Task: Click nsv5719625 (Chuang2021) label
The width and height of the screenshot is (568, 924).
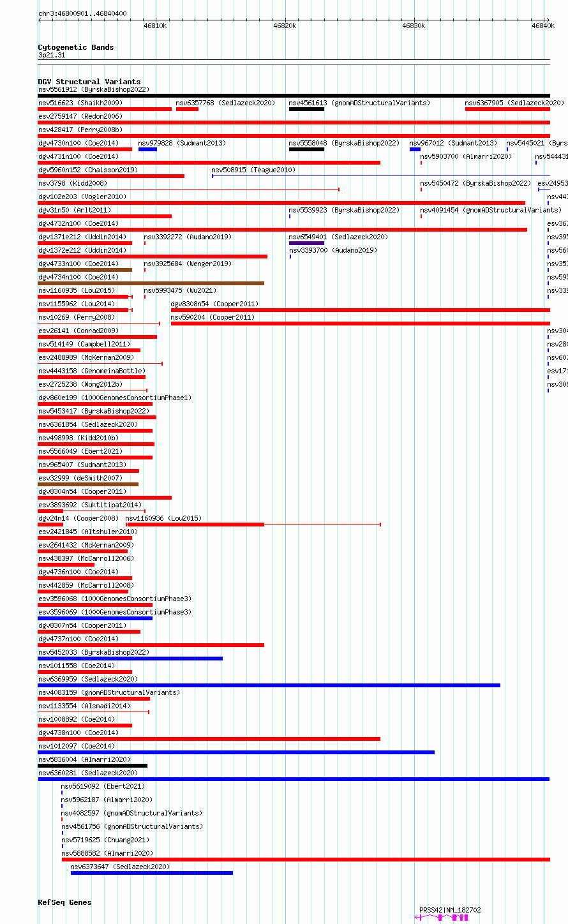Action: pyautogui.click(x=105, y=840)
